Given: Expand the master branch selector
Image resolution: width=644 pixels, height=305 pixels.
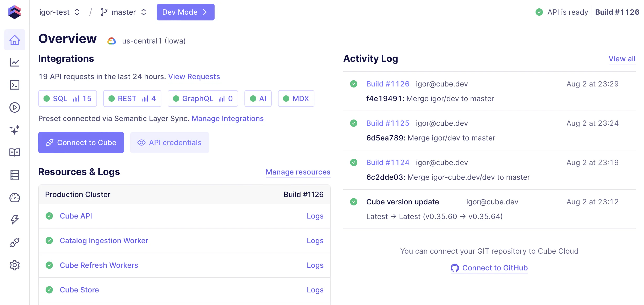Looking at the screenshot, I should point(124,12).
